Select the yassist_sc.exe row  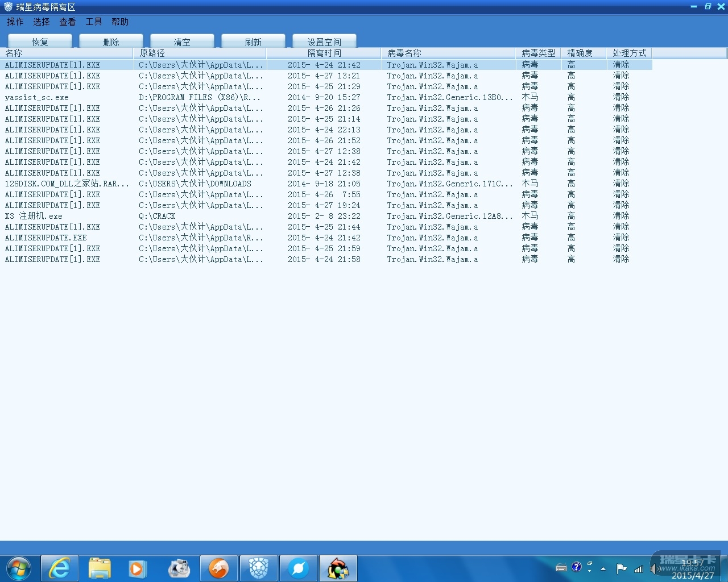pos(326,97)
